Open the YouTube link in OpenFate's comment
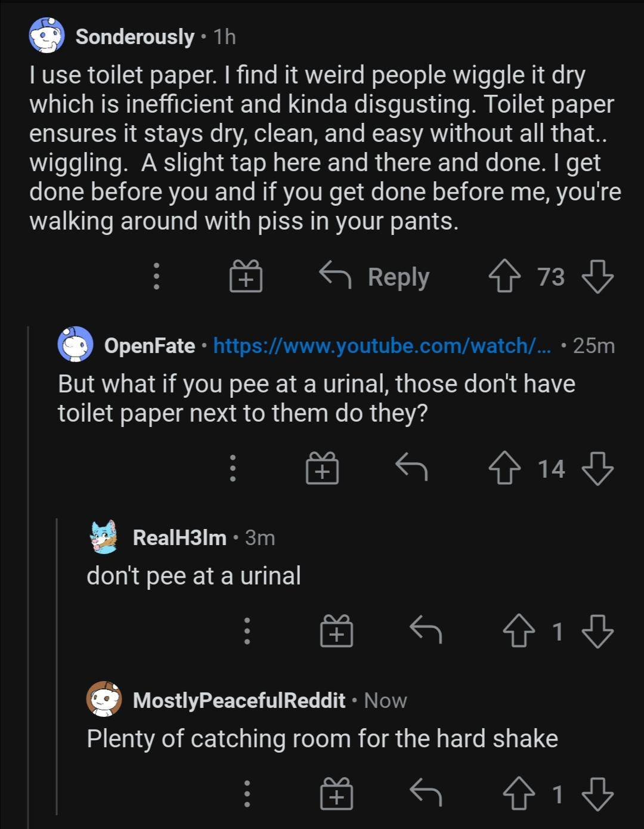 pos(382,346)
